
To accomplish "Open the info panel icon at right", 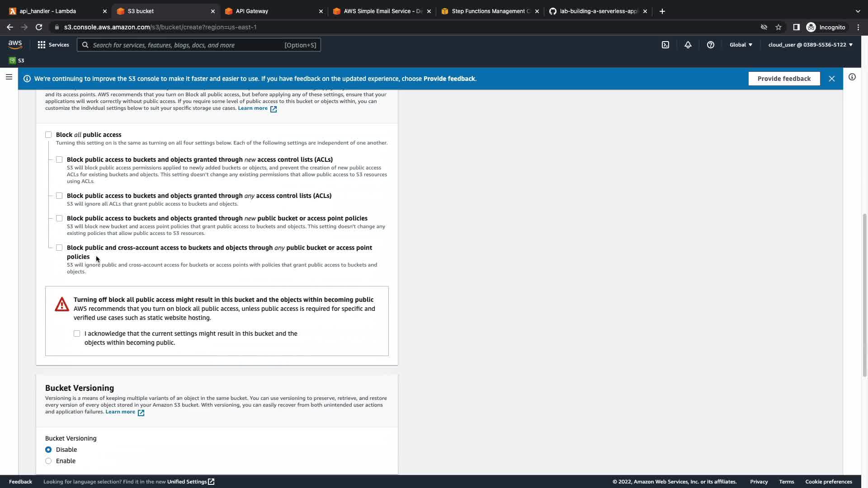I will 852,77.
